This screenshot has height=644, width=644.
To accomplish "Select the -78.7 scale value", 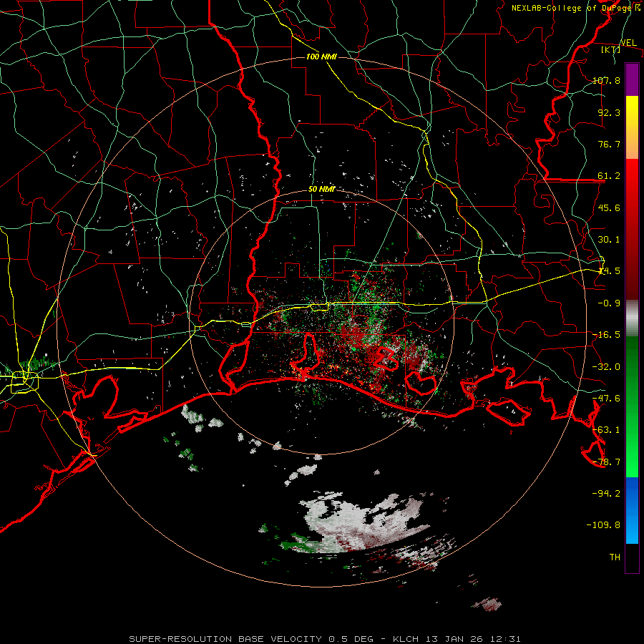I will (606, 462).
